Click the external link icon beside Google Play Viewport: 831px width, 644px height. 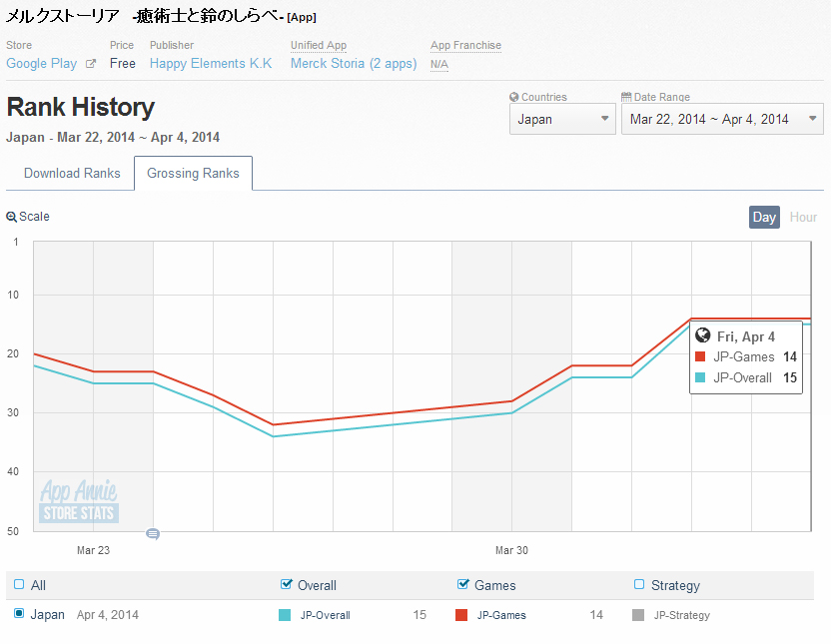pos(91,64)
